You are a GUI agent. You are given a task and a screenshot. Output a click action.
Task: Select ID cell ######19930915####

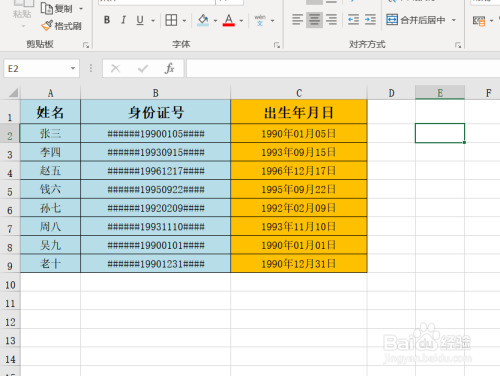[x=155, y=152]
